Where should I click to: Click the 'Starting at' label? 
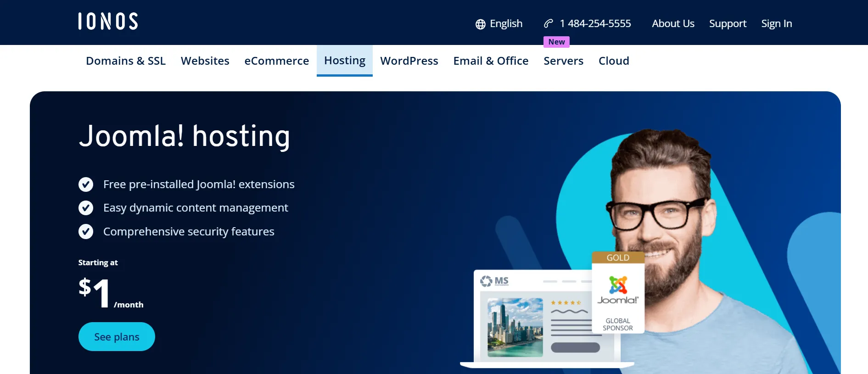(x=98, y=262)
